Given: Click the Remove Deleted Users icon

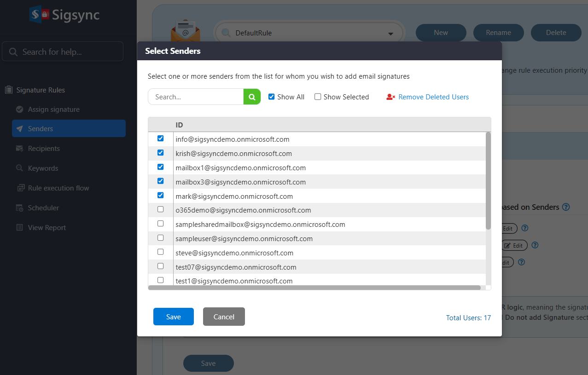Looking at the screenshot, I should click(x=390, y=97).
